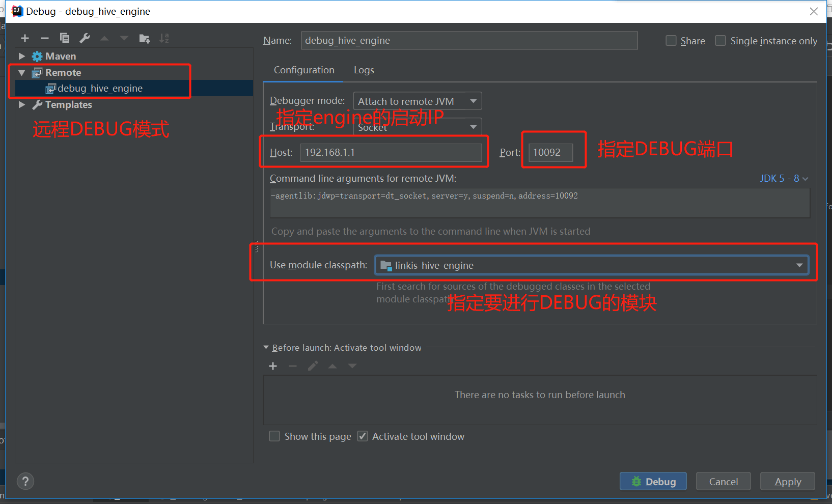Sort configurations alphabetically
Image resolution: width=832 pixels, height=504 pixels.
164,38
